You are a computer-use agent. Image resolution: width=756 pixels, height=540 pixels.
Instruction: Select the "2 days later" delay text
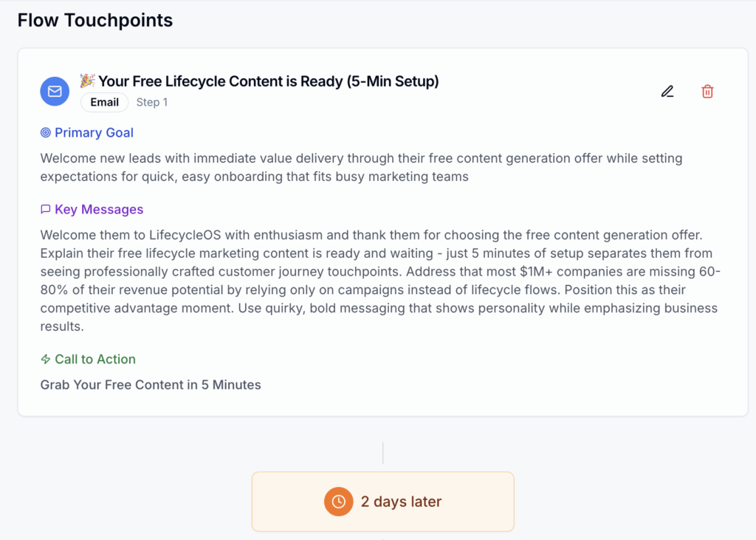pyautogui.click(x=401, y=502)
